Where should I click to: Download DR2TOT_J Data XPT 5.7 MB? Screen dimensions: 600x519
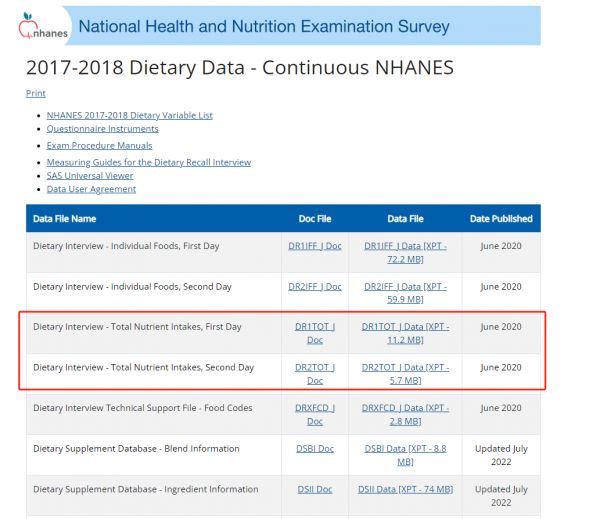tap(405, 374)
